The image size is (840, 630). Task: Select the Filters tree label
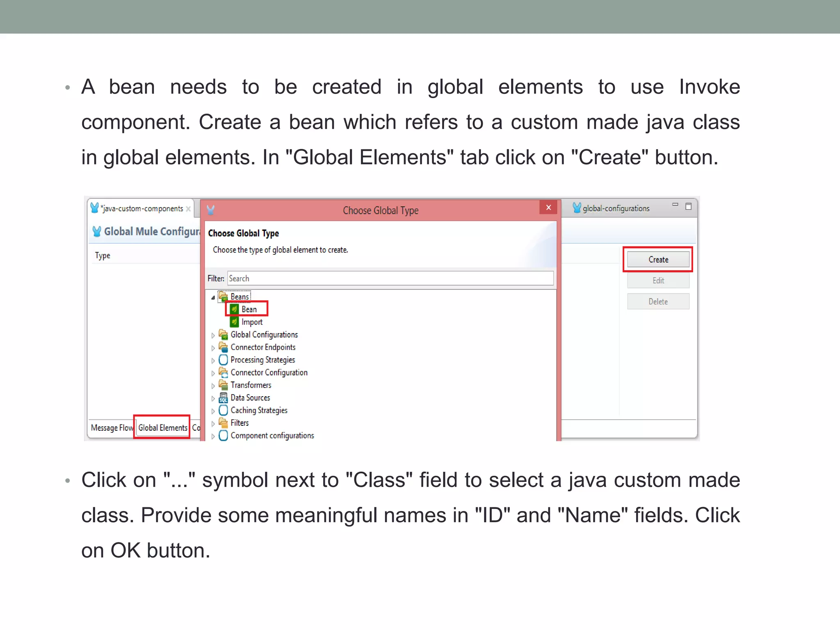tap(240, 423)
